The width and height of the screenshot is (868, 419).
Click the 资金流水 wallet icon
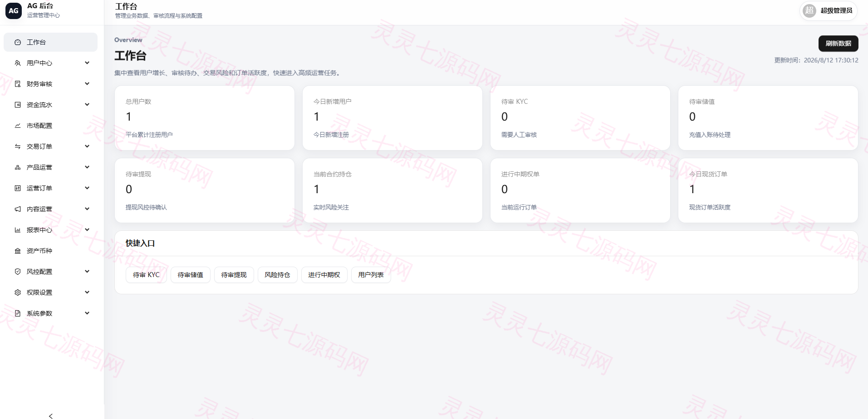(18, 105)
